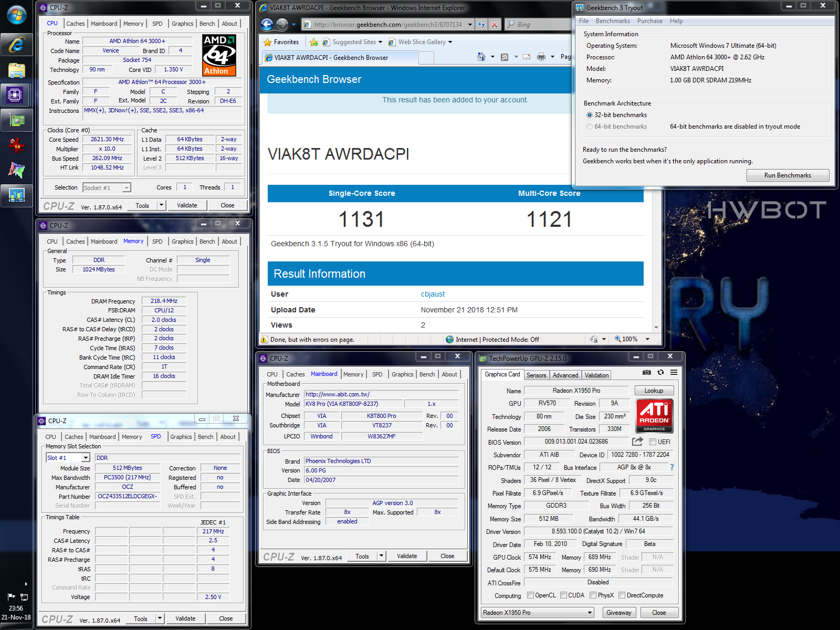Click Validate in the top CPU-Z window
Viewport: 840px width, 630px height.
[187, 205]
